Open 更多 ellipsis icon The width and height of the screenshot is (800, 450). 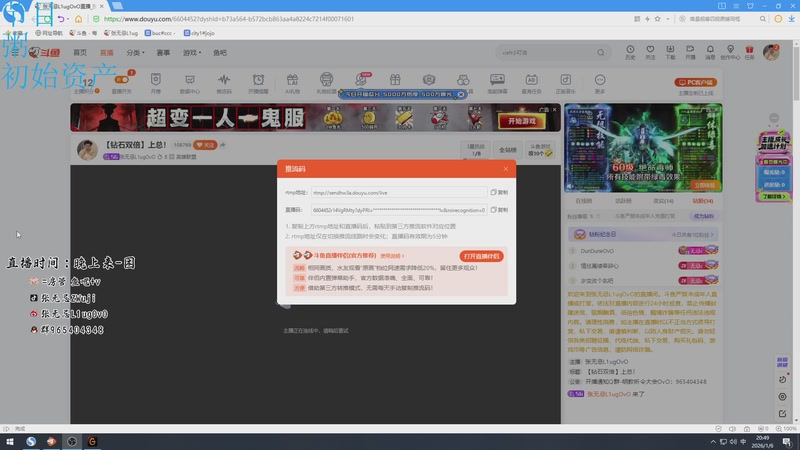coord(599,83)
